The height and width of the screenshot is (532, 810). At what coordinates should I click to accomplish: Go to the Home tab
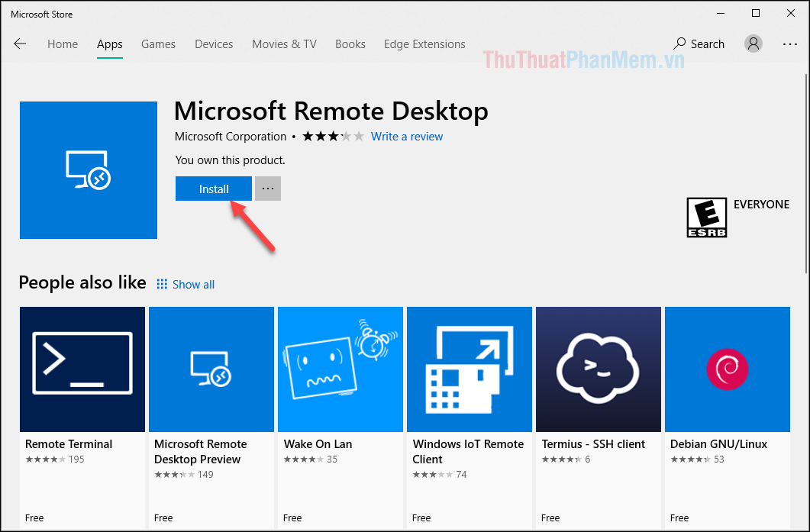pyautogui.click(x=63, y=44)
